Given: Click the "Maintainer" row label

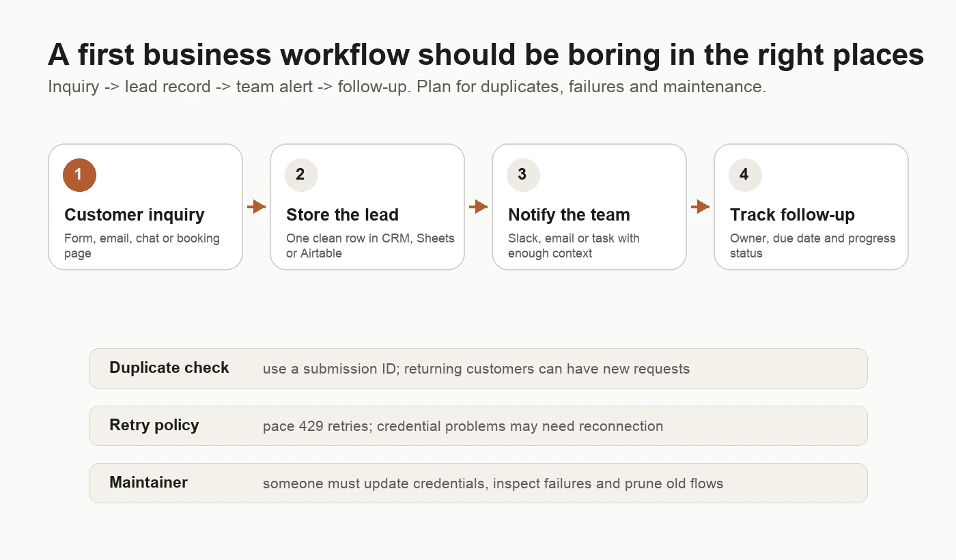Looking at the screenshot, I should (x=148, y=483).
